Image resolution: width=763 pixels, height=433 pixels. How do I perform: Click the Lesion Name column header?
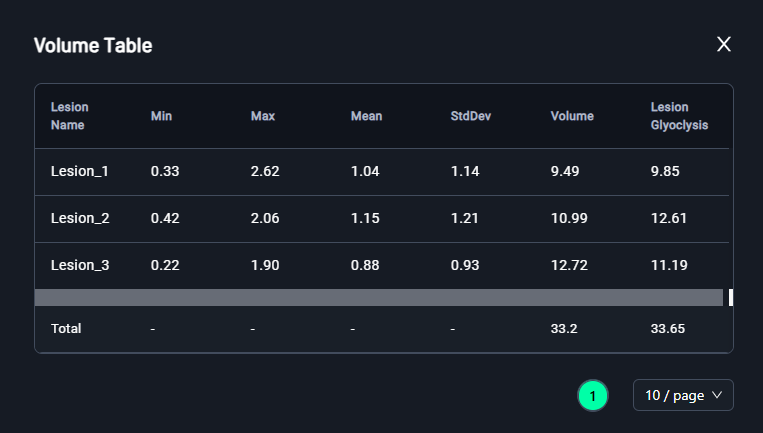click(70, 116)
